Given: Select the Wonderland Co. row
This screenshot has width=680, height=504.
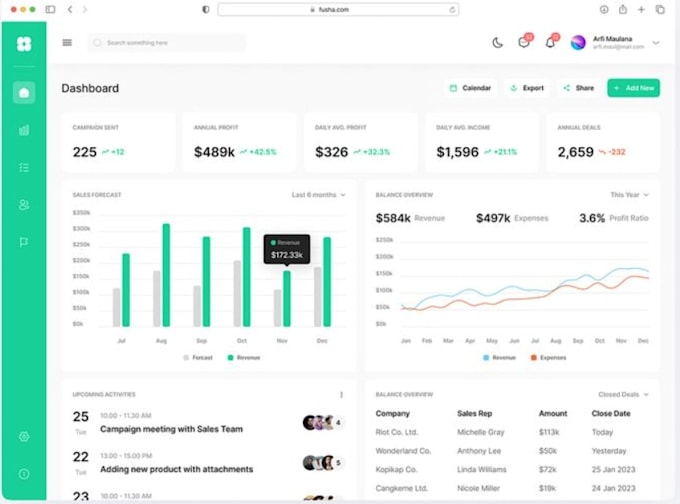Looking at the screenshot, I should (x=512, y=451).
